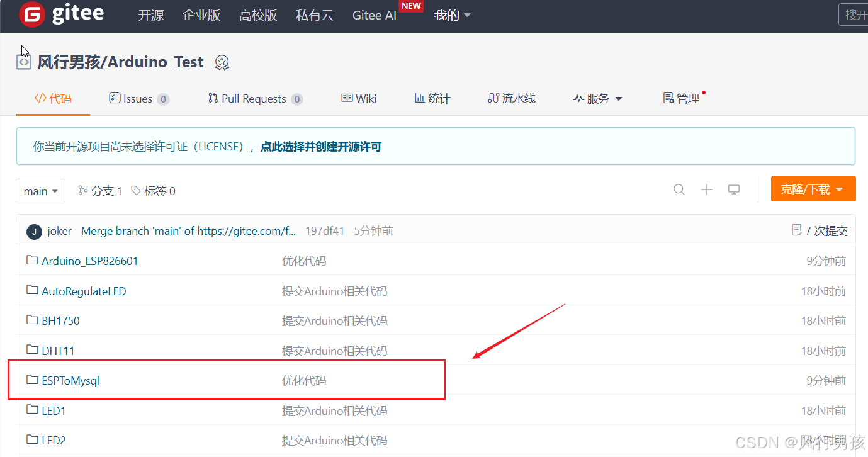The height and width of the screenshot is (457, 868).
Task: Expand the 服务 dropdown tab
Action: [x=597, y=98]
